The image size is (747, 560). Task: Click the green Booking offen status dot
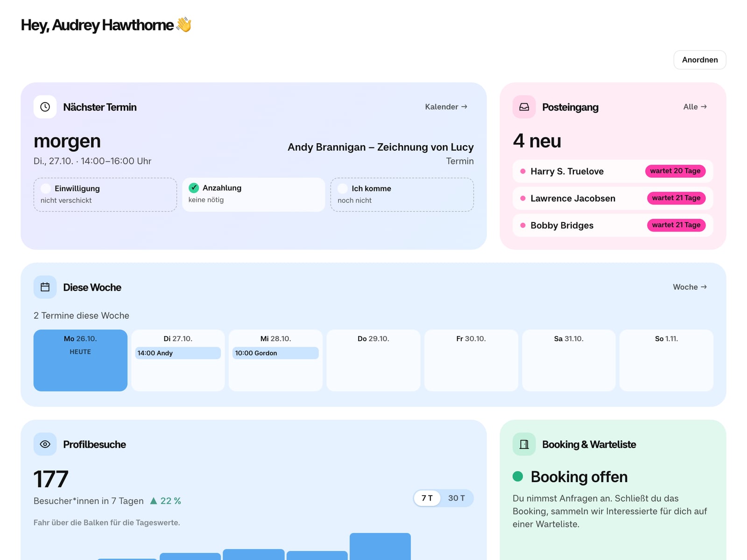tap(518, 476)
